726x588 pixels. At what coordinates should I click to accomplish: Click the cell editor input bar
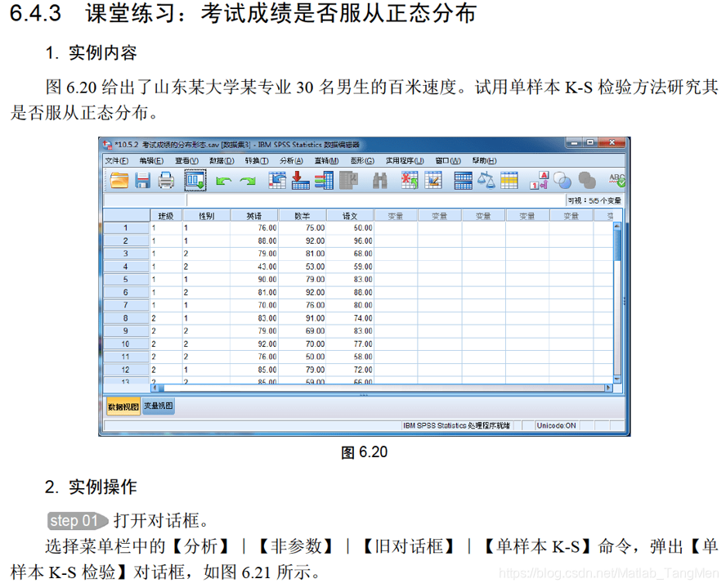pyautogui.click(x=376, y=200)
